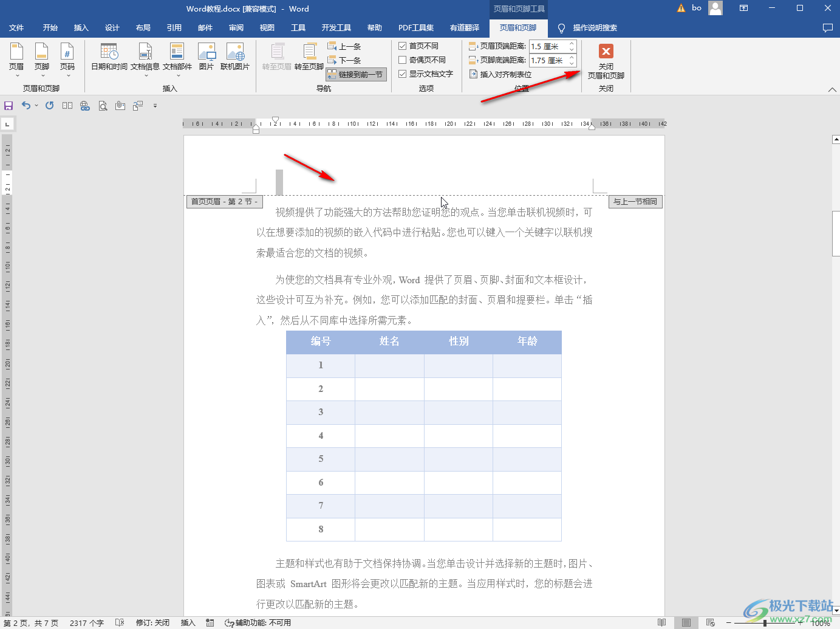Click the 与上一节相同 label
The height and width of the screenshot is (629, 840).
pos(635,202)
